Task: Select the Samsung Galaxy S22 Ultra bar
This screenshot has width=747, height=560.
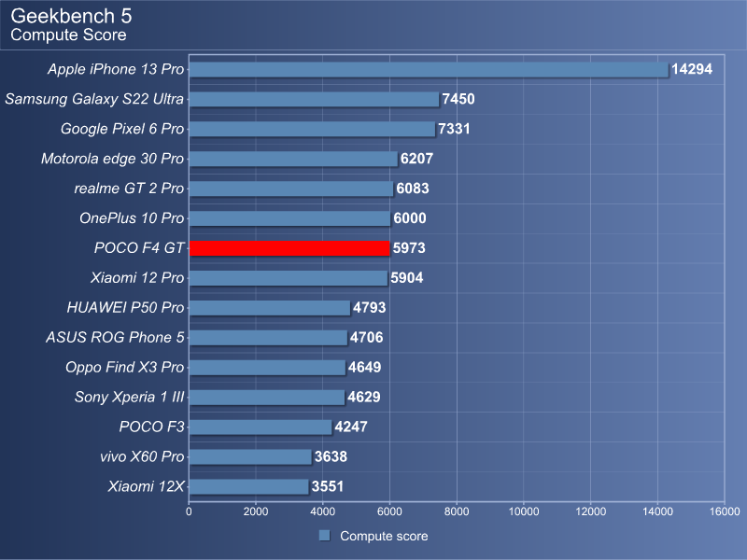Action: click(314, 99)
